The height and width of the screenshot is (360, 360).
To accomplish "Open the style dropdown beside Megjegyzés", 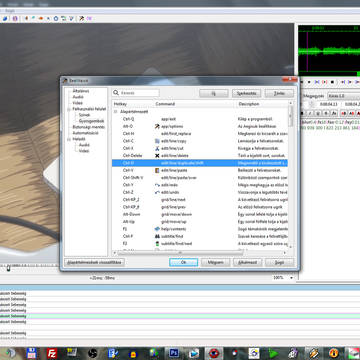I will 343,96.
